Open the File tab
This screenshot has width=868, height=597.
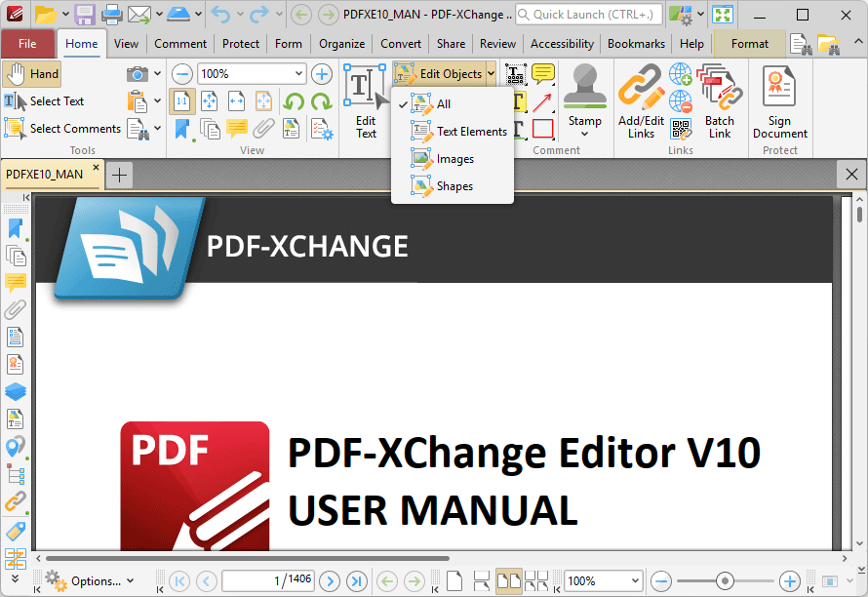[27, 44]
